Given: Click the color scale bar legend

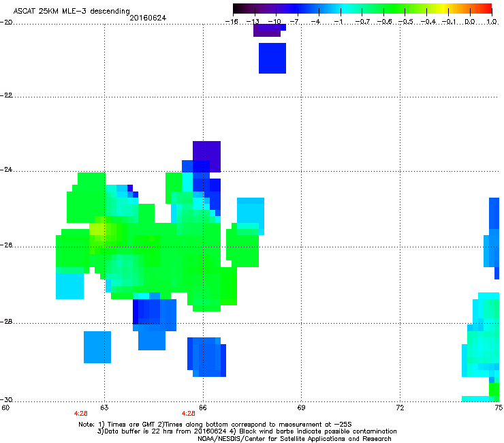Looking at the screenshot, I should [x=362, y=9].
